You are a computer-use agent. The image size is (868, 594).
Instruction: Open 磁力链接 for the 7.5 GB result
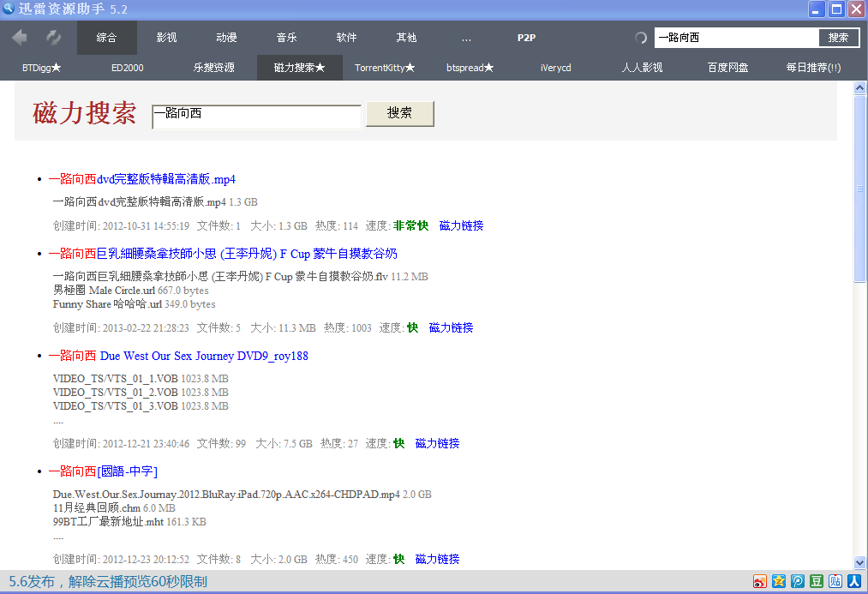point(437,443)
